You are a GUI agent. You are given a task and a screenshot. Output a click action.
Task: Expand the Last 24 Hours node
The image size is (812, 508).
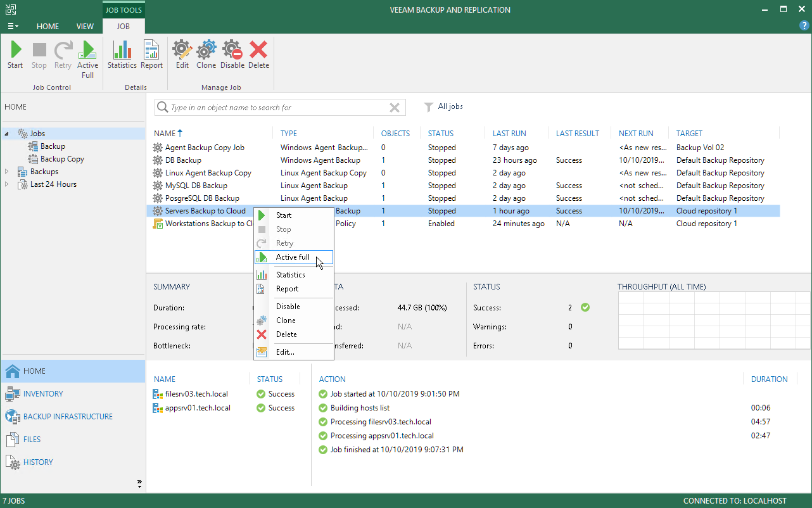tap(7, 184)
